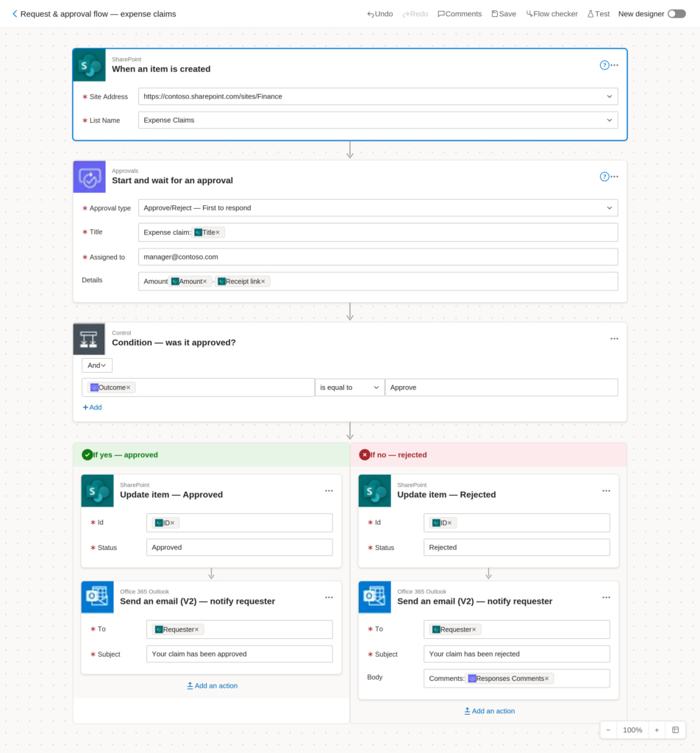Click the condition value field 'Approve'

(501, 388)
